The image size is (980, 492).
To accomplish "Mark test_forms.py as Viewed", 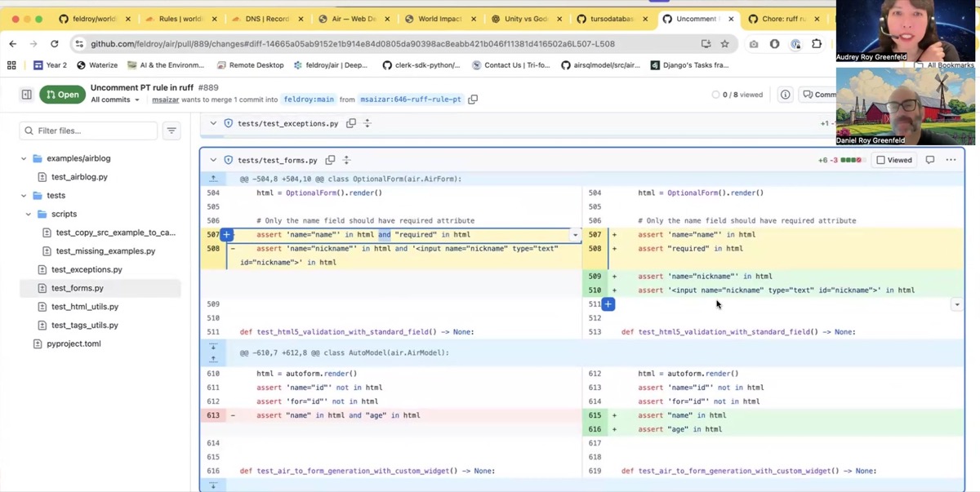I will pyautogui.click(x=893, y=160).
